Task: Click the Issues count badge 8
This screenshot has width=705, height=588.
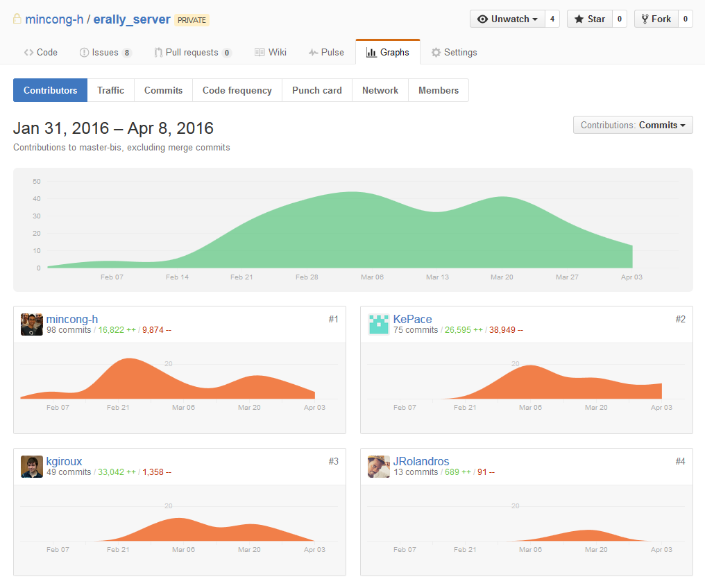Action: pos(127,53)
